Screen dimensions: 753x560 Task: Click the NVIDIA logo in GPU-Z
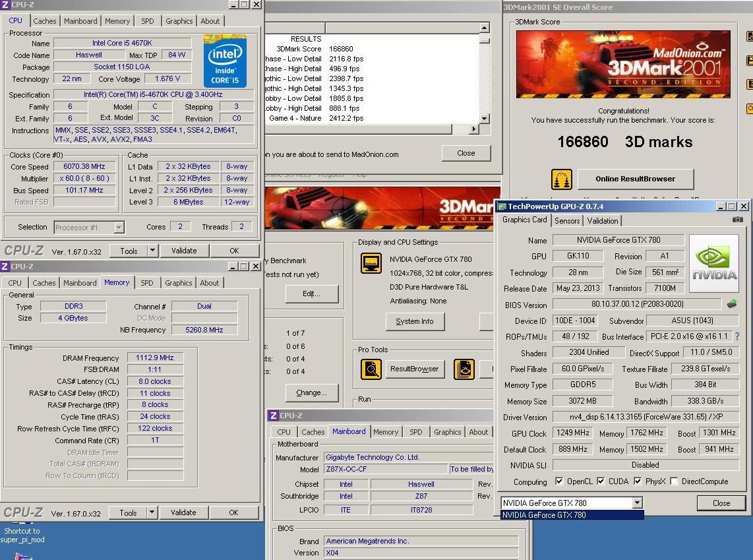click(713, 263)
